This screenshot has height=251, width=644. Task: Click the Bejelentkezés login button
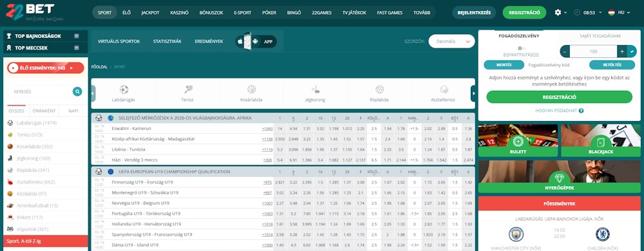474,13
